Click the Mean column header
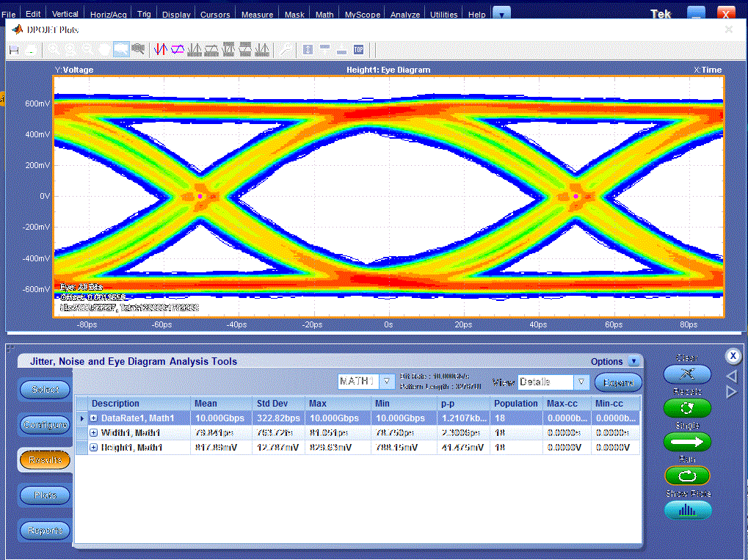 222,404
